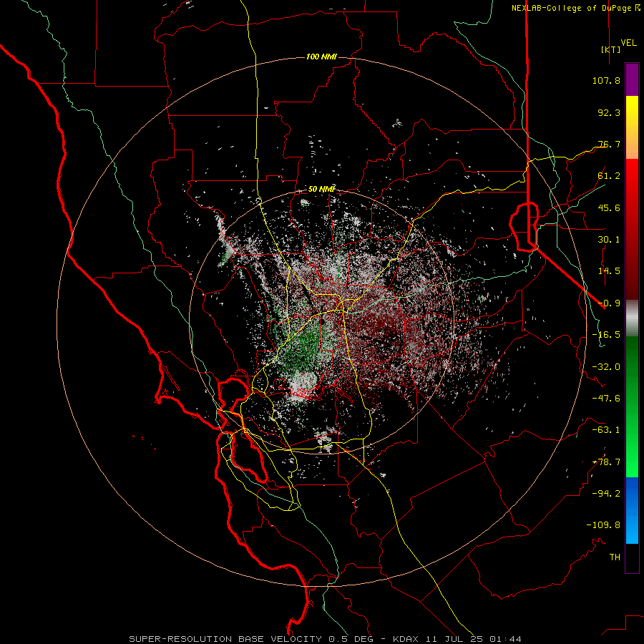The image size is (644, 644).
Task: Click the [KT] units label
Action: pyautogui.click(x=610, y=49)
